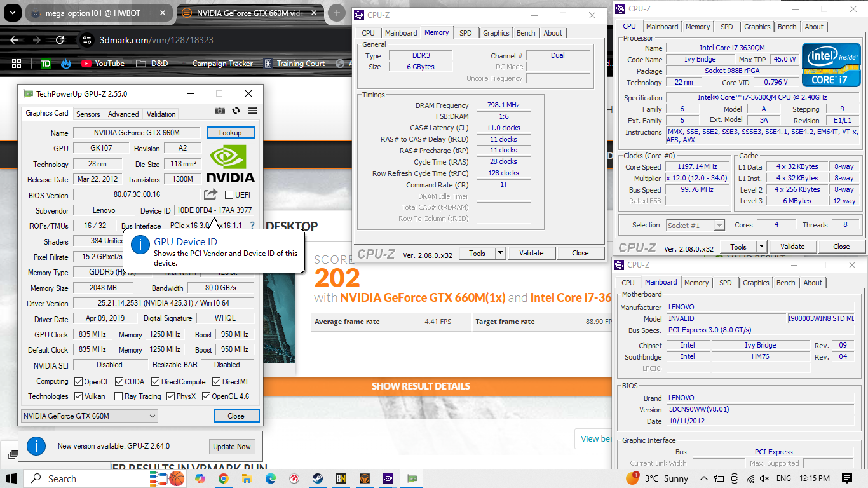Open the Chrome apps grid icon
The image size is (868, 488).
(17, 64)
